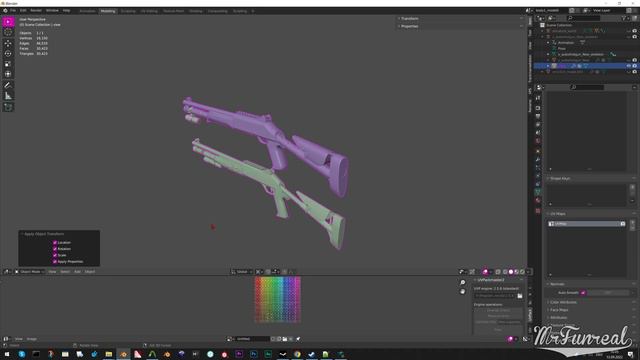Toggle the Scale checkbox

(55, 255)
